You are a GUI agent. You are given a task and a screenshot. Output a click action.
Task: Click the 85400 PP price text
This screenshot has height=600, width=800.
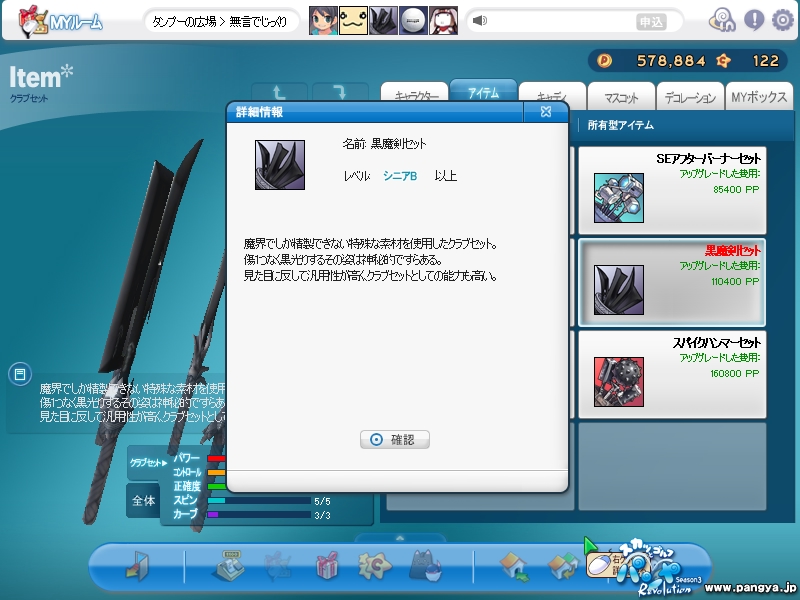736,189
